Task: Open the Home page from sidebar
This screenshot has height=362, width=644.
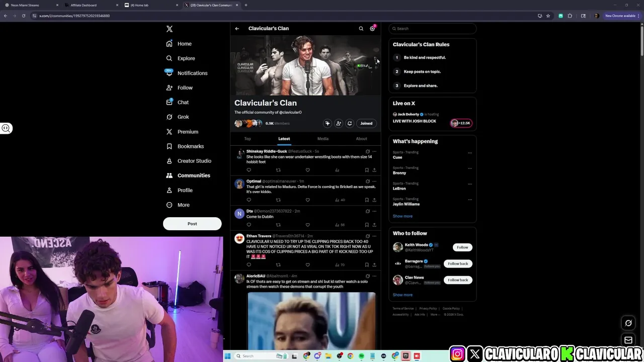Action: pyautogui.click(x=179, y=44)
